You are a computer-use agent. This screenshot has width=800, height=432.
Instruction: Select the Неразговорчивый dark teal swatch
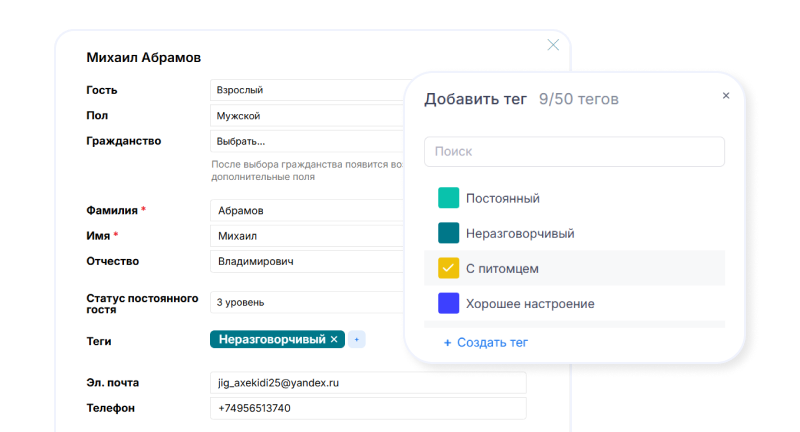pos(448,233)
